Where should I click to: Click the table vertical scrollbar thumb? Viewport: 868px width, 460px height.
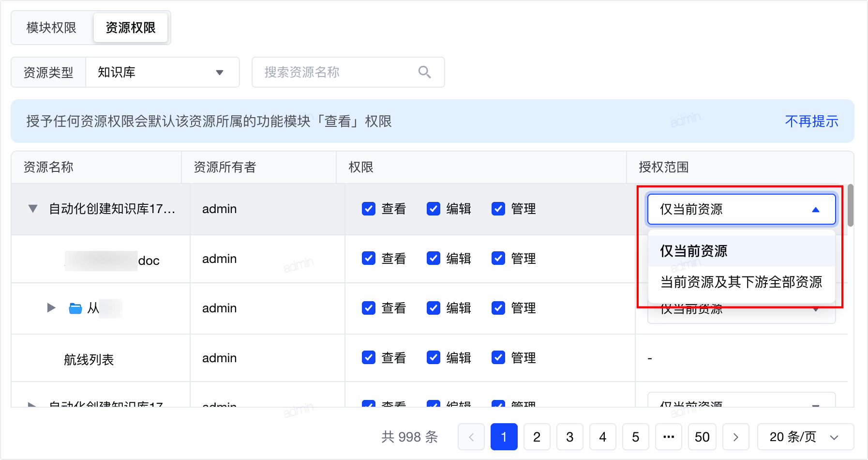tap(851, 205)
